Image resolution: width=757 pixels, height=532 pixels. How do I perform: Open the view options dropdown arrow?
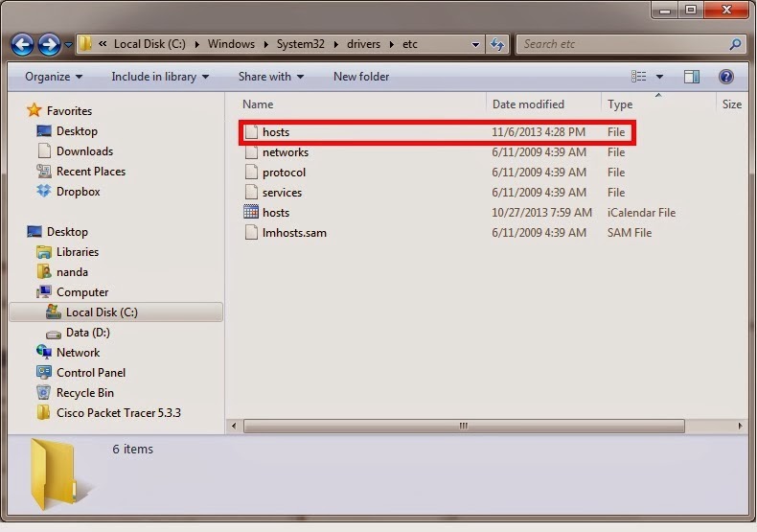point(659,77)
